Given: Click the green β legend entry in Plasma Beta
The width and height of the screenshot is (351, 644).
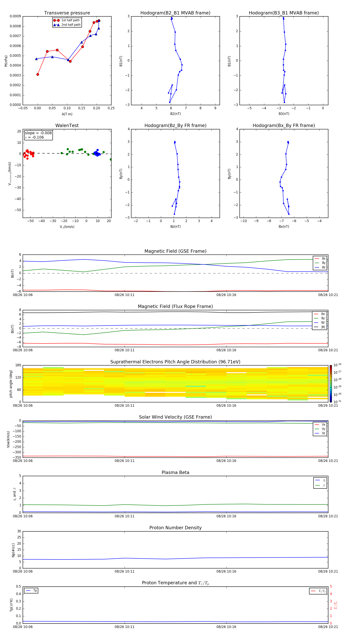Looking at the screenshot, I should 320,485.
